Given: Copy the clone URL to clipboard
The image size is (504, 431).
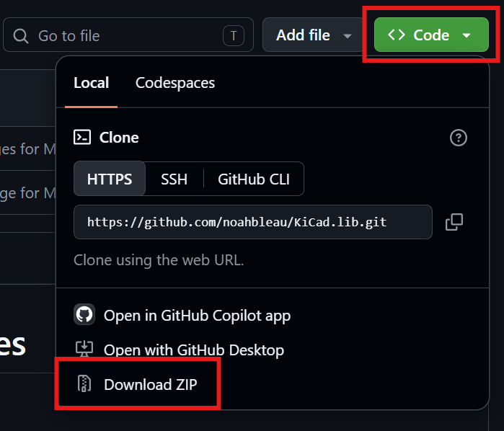Looking at the screenshot, I should click(x=454, y=222).
